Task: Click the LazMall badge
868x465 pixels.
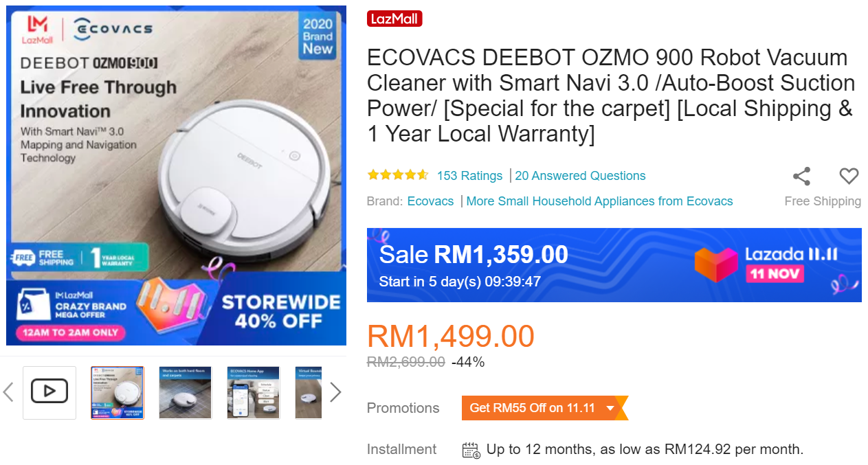Action: click(x=394, y=19)
